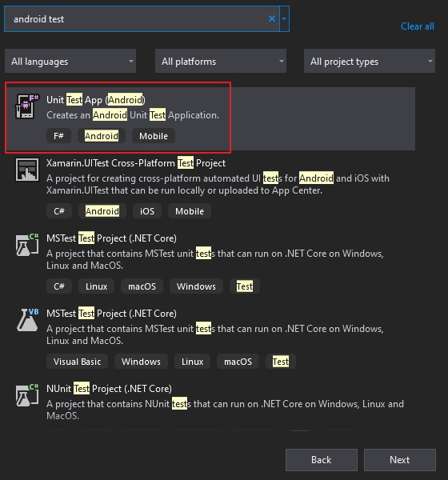This screenshot has width=448, height=480.
Task: Click the Xamarin.UITest project template icon
Action: tap(27, 170)
